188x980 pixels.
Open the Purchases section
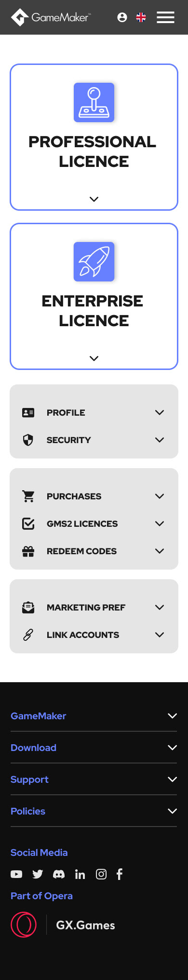point(94,496)
